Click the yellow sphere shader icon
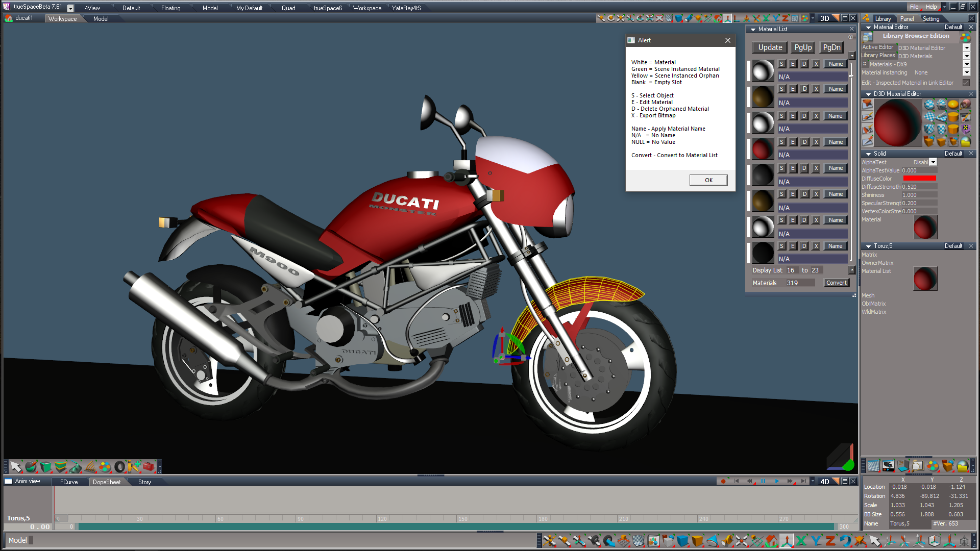 point(953,105)
